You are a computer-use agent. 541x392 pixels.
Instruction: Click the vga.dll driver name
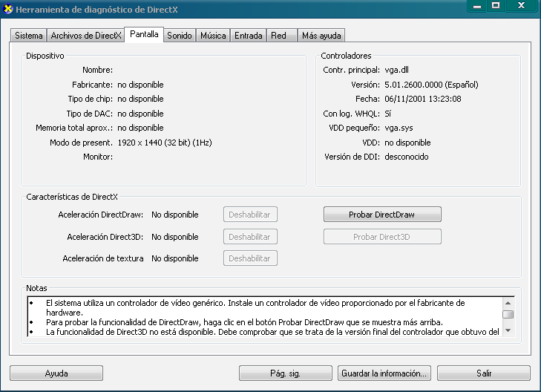[x=396, y=70]
